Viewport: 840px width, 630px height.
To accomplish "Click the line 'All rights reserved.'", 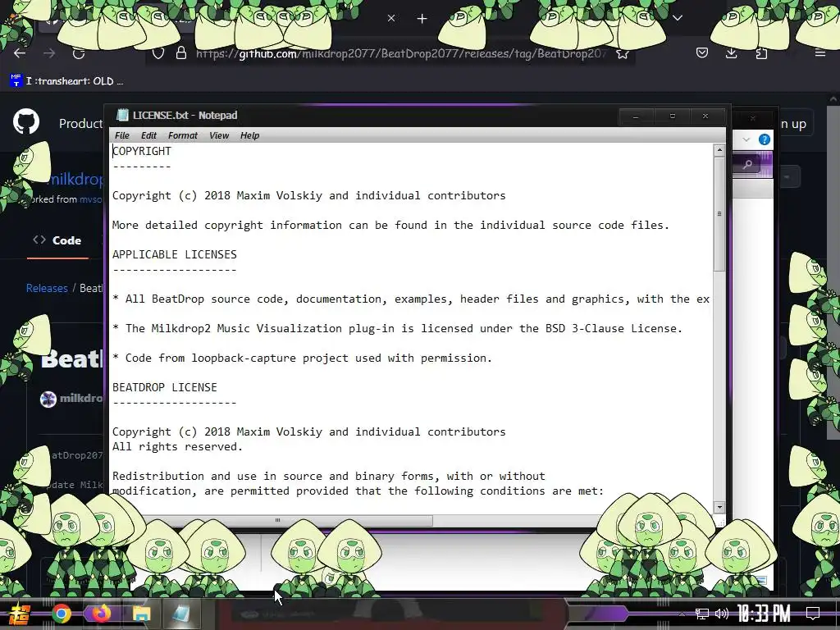I will click(178, 447).
